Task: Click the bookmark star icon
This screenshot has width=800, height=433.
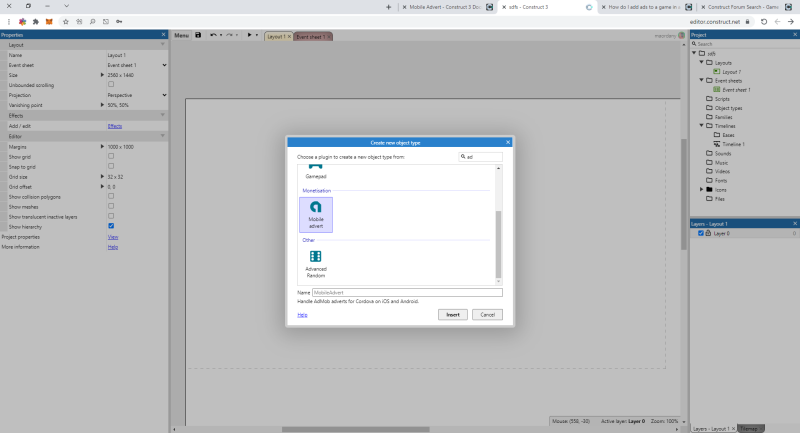Action: 66,21
